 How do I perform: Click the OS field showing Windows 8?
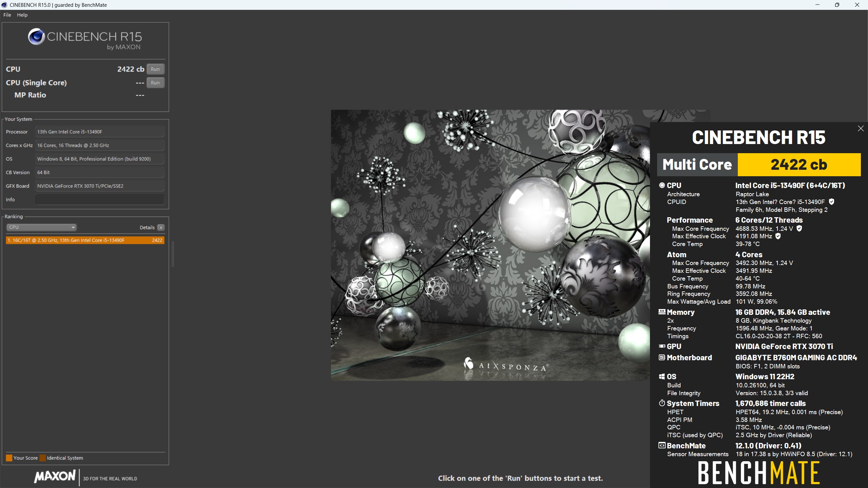(100, 159)
